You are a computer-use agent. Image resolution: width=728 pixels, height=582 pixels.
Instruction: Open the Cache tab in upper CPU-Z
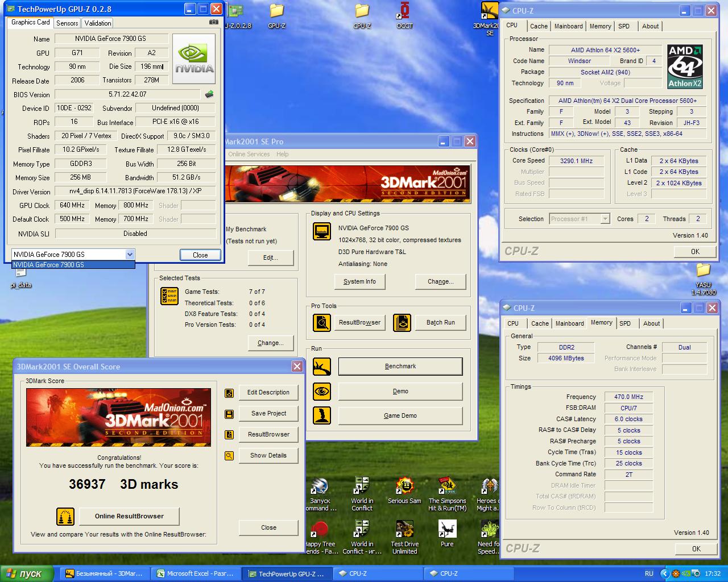click(x=539, y=26)
